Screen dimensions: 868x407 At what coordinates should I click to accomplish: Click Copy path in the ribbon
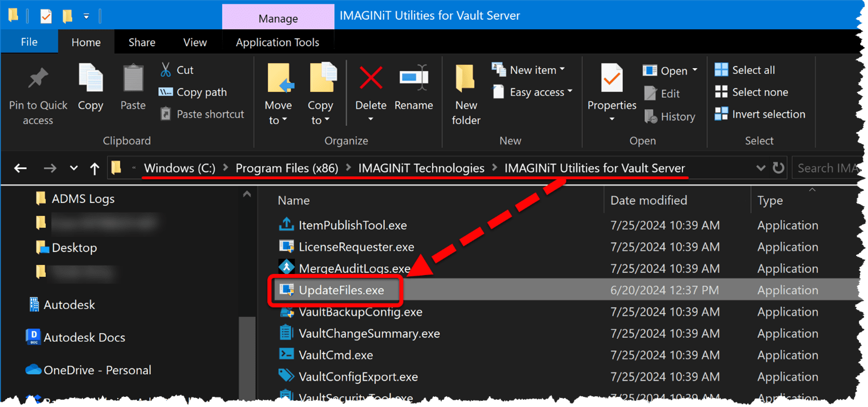click(193, 92)
